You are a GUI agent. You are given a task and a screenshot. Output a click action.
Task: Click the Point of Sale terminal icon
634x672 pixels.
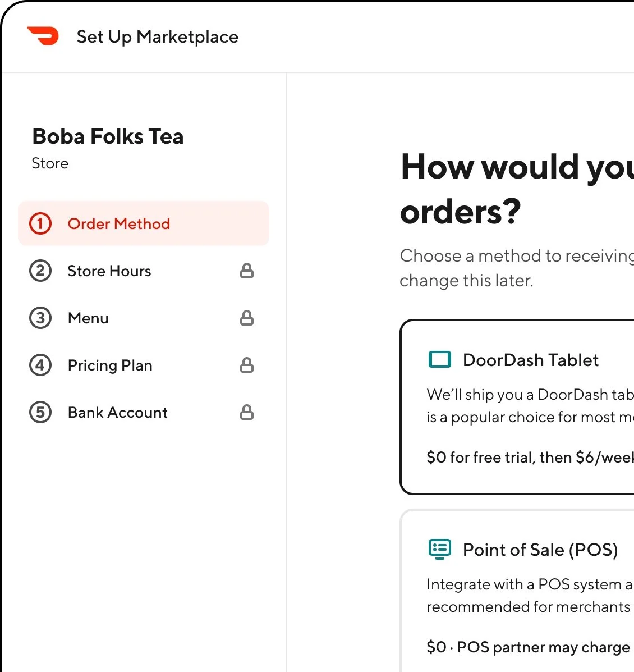439,549
